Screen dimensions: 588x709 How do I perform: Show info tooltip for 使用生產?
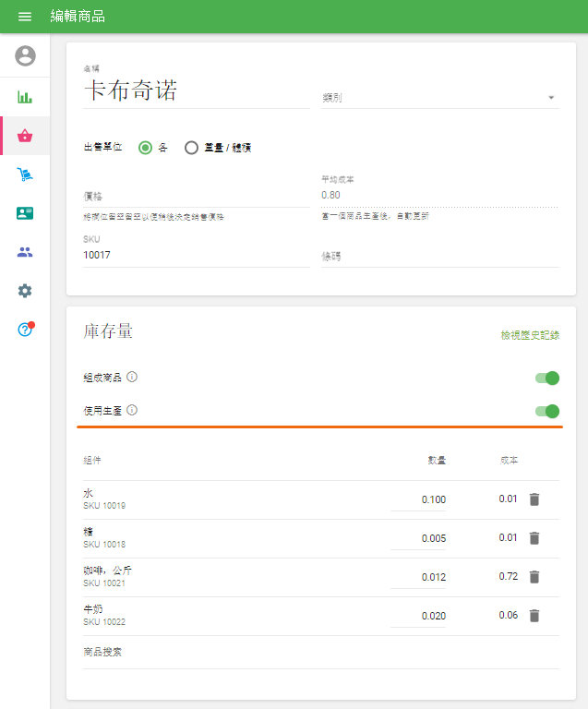click(132, 410)
